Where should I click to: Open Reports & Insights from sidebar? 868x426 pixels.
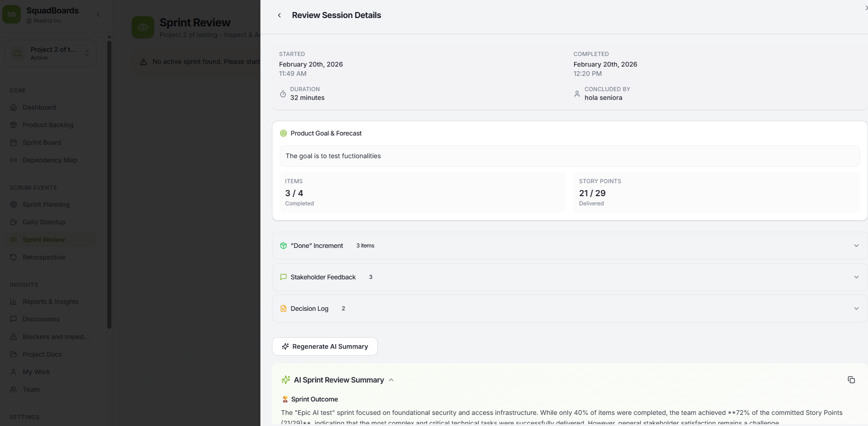pyautogui.click(x=50, y=302)
